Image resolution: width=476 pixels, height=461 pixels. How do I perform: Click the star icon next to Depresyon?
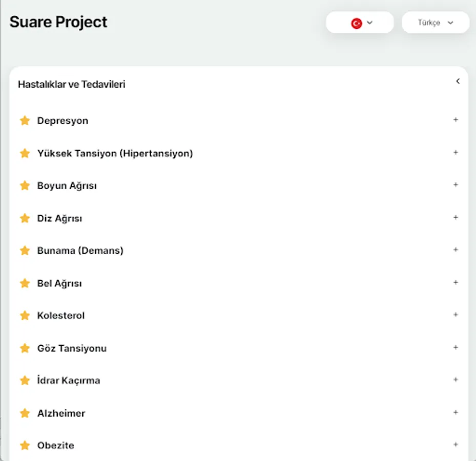pyautogui.click(x=25, y=120)
